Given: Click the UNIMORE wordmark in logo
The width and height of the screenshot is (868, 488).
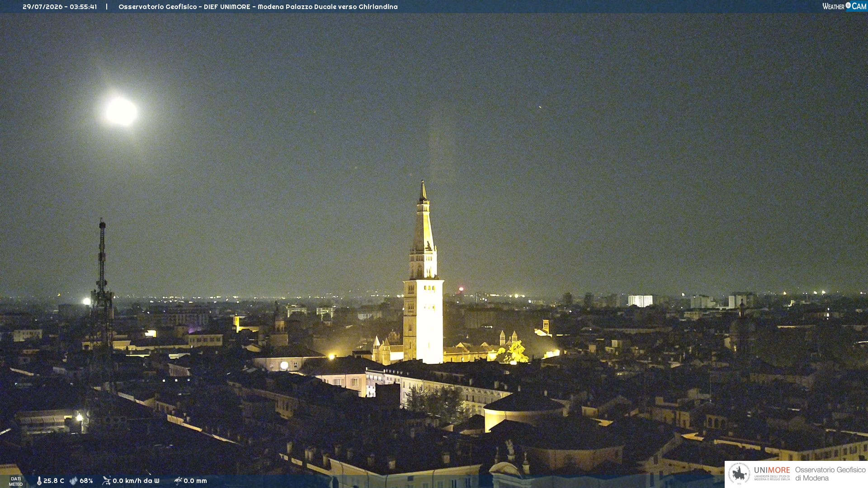Looking at the screenshot, I should [772, 470].
